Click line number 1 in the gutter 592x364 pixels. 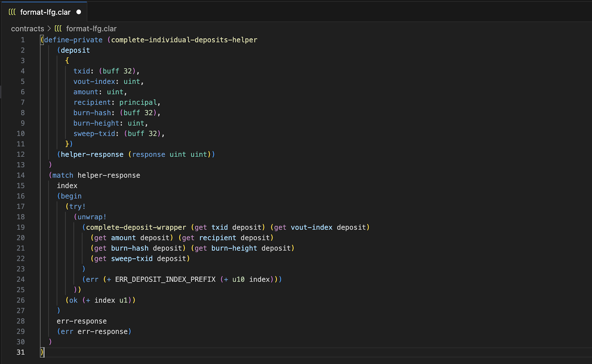pos(23,40)
